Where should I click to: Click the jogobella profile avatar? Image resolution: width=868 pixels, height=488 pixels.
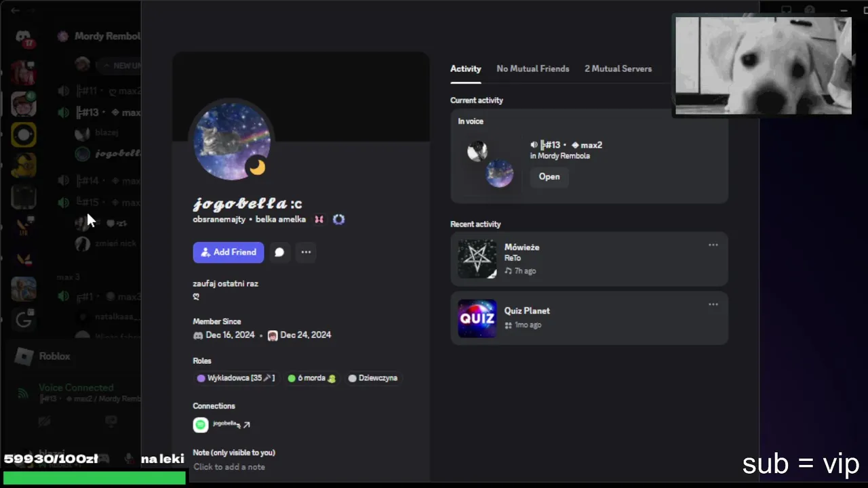pyautogui.click(x=232, y=142)
